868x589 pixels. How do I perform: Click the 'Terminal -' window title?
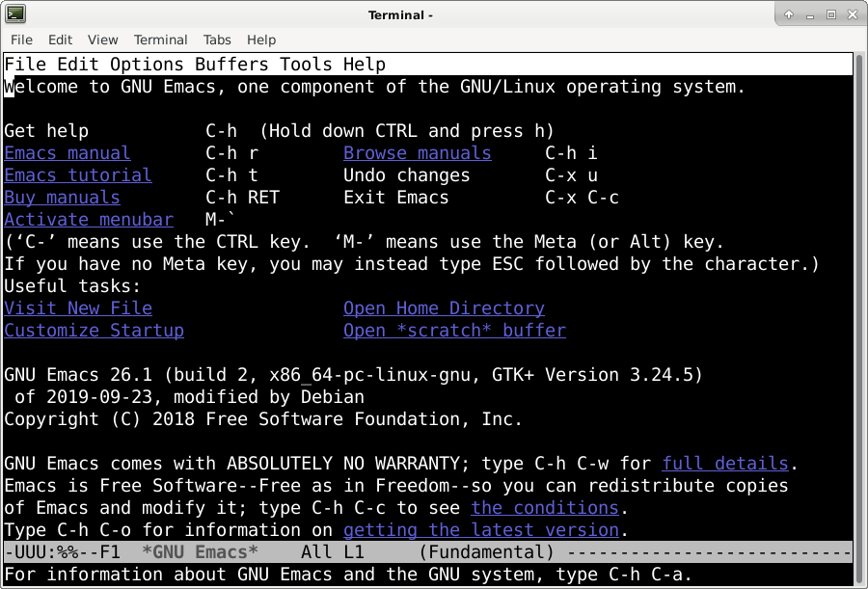tap(400, 15)
